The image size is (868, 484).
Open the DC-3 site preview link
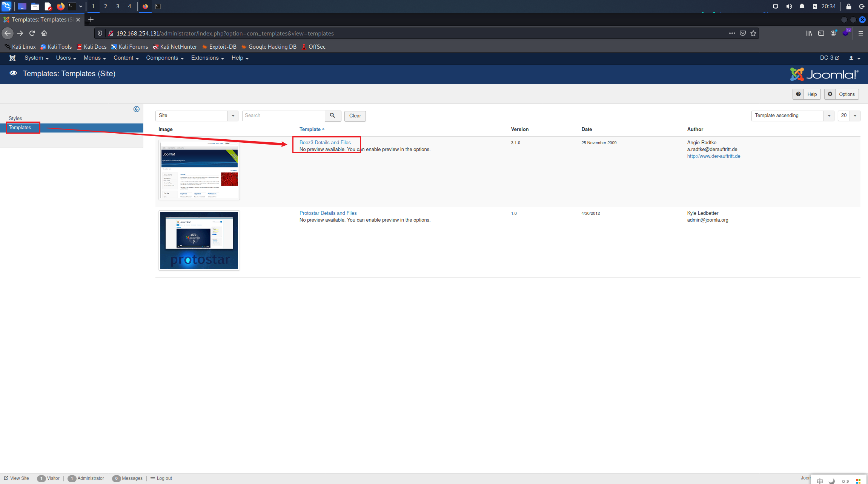pos(829,58)
